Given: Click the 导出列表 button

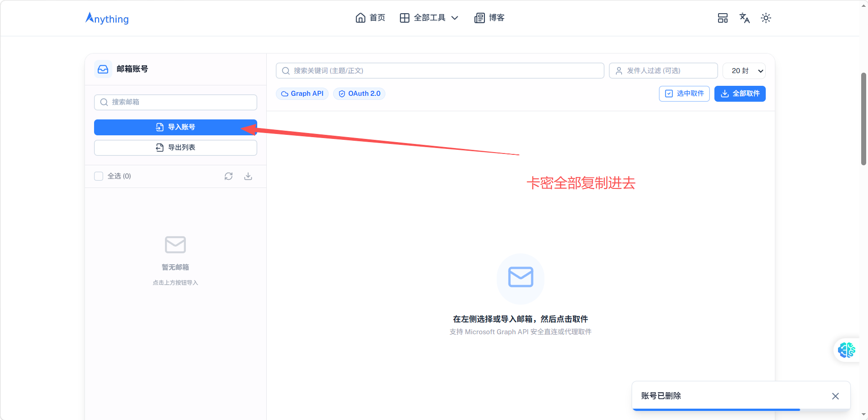Looking at the screenshot, I should (175, 148).
